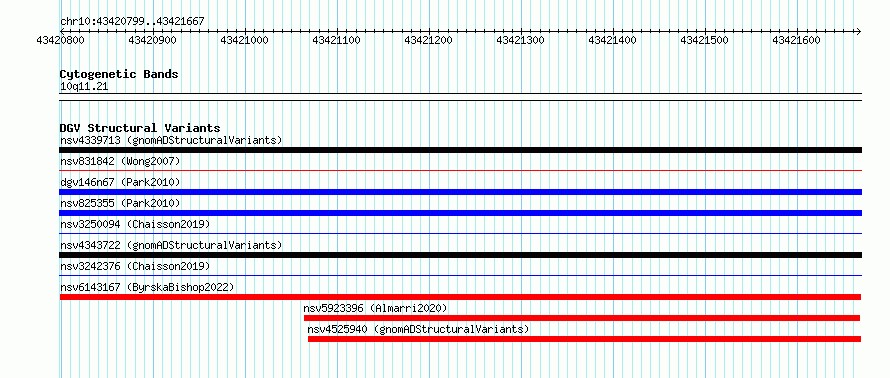The image size is (890, 378).
Task: Click the black bar for nsv4343722
Action: [460, 255]
